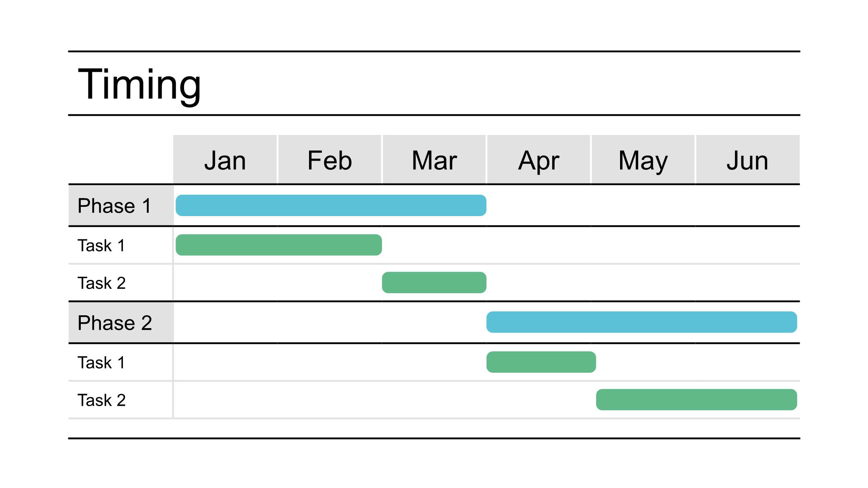The width and height of the screenshot is (868, 488).
Task: Select the Task 1 label under Phase 1
Action: pos(101,245)
